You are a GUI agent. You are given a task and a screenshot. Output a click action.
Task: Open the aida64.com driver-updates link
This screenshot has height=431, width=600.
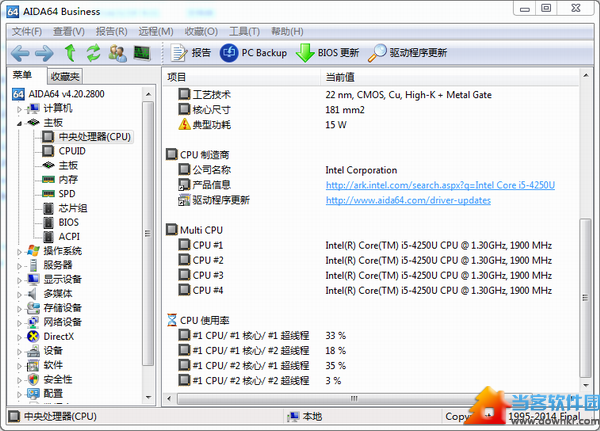click(x=408, y=200)
